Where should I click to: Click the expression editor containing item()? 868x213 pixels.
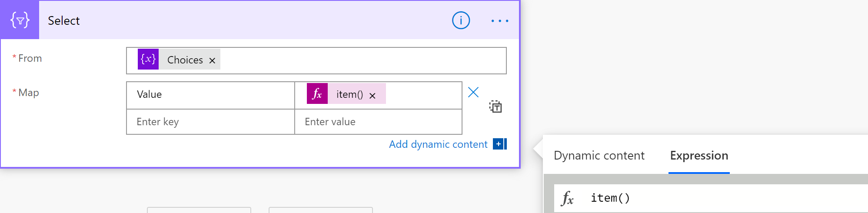(717, 198)
